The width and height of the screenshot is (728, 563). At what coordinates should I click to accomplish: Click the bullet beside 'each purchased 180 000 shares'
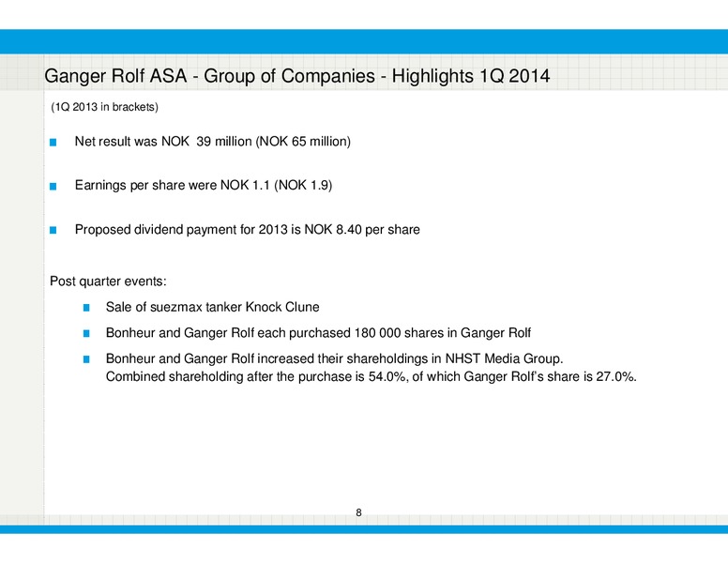(x=86, y=333)
